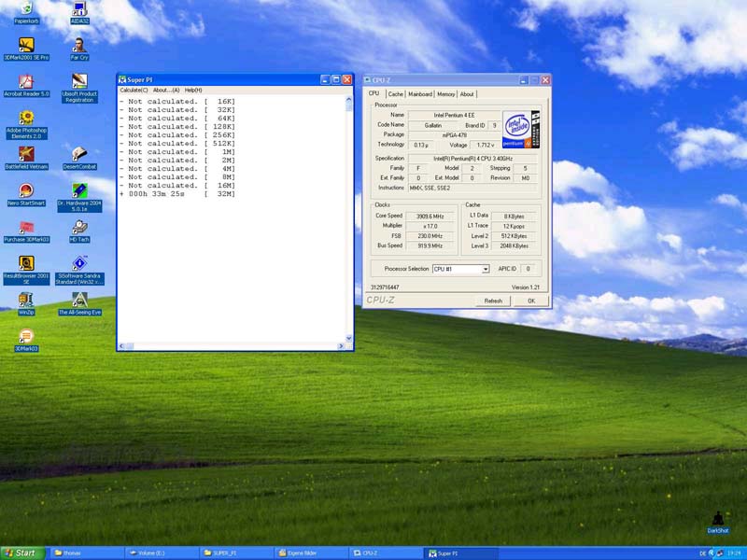Switch to the Cache tab in CPU-Z
Viewport: 747px width, 560px height.
(395, 94)
